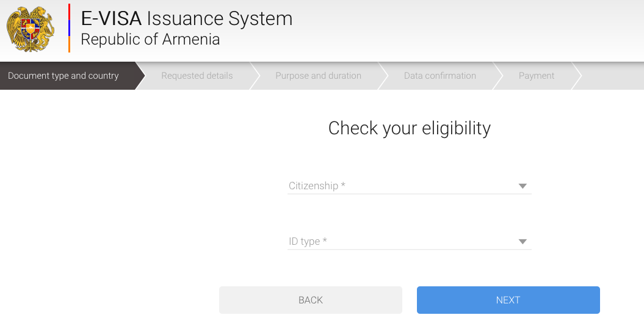
Task: Click the red segment of the tricolor stripe
Action: pos(69,11)
